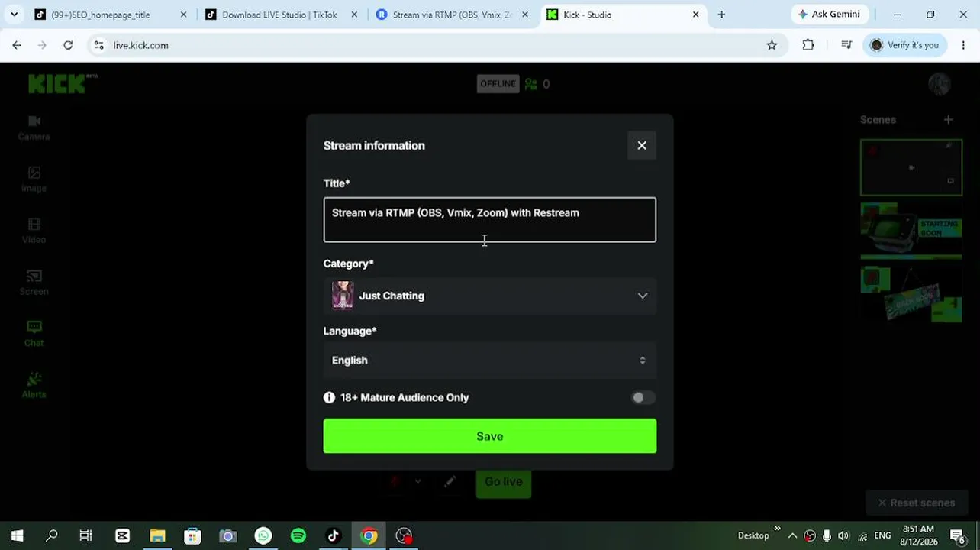Image resolution: width=980 pixels, height=550 pixels.
Task: Click the Ask Gemini button
Action: pyautogui.click(x=829, y=15)
